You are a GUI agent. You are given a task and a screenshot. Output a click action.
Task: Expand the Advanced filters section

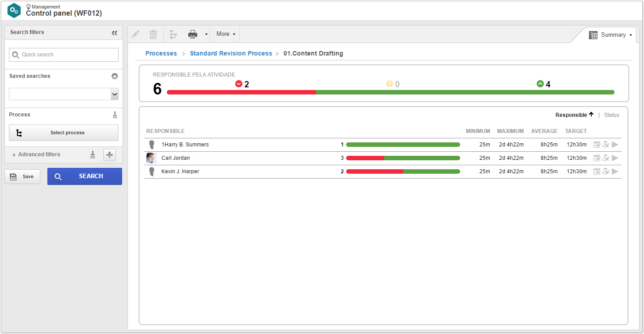tap(37, 154)
